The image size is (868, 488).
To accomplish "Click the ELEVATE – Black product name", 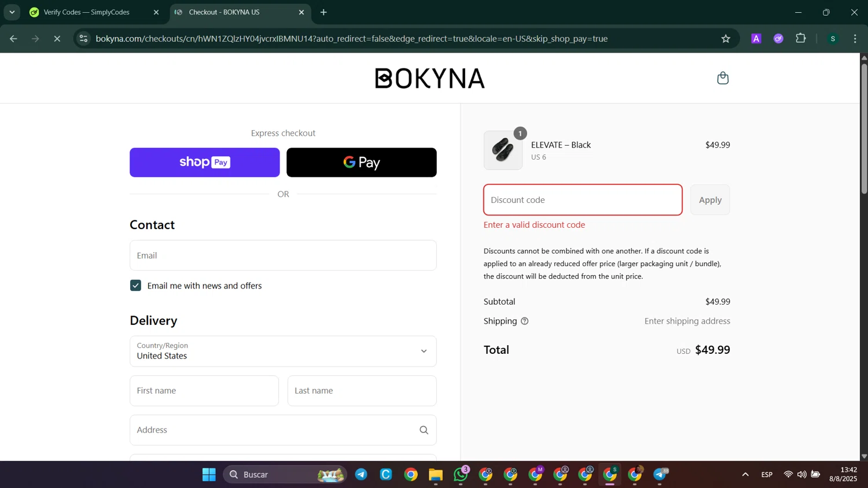I will click(x=561, y=145).
